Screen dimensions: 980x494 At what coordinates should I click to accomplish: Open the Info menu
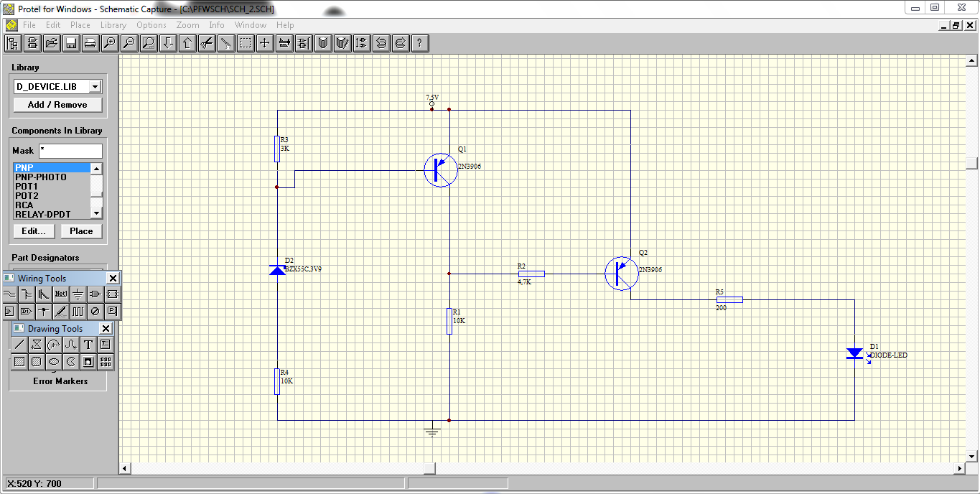click(217, 25)
